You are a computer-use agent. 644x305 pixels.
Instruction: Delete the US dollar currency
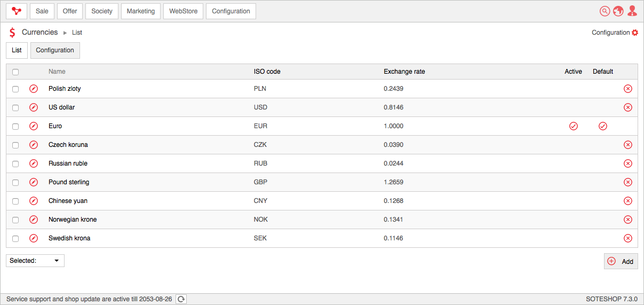pos(627,107)
